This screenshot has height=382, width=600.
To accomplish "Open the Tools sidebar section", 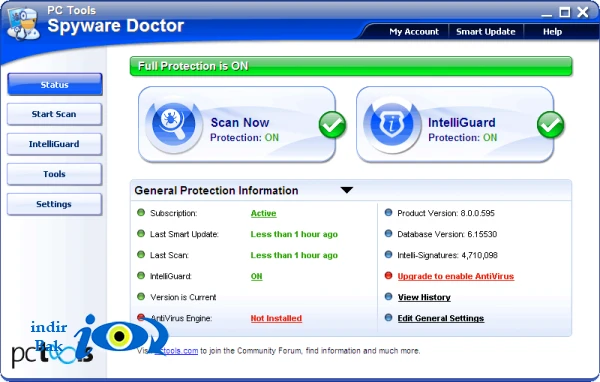I will (x=55, y=174).
